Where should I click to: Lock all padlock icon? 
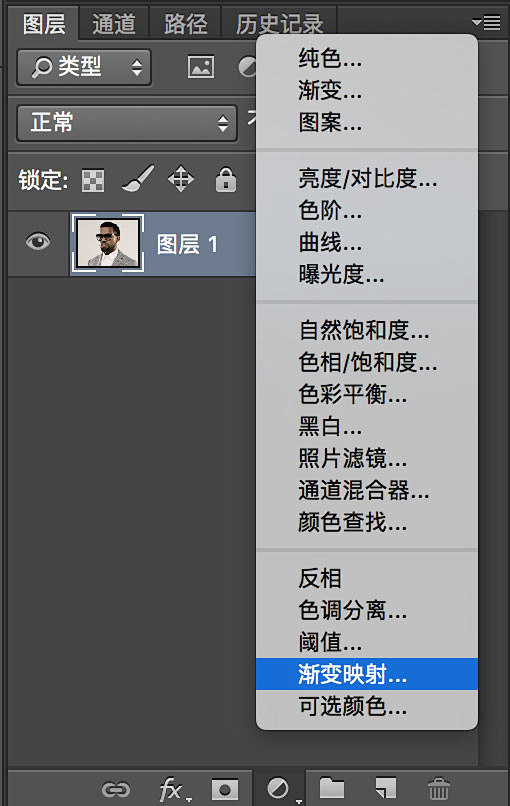(x=226, y=179)
